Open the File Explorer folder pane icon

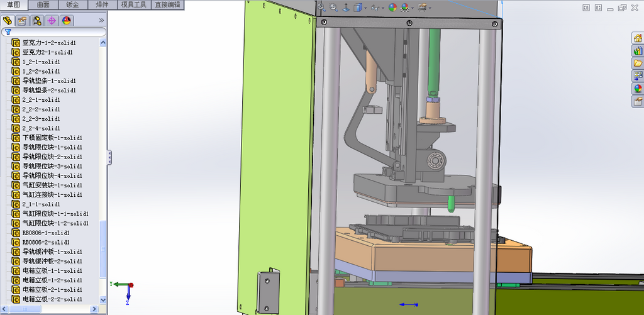(638, 64)
